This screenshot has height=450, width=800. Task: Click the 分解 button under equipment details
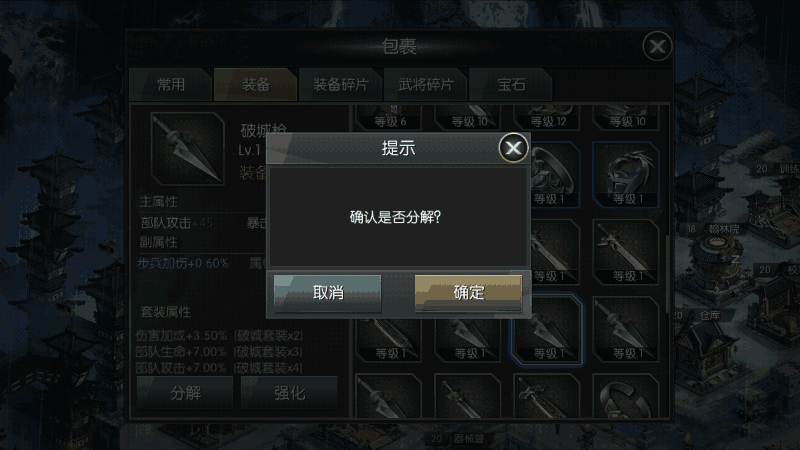[x=185, y=393]
